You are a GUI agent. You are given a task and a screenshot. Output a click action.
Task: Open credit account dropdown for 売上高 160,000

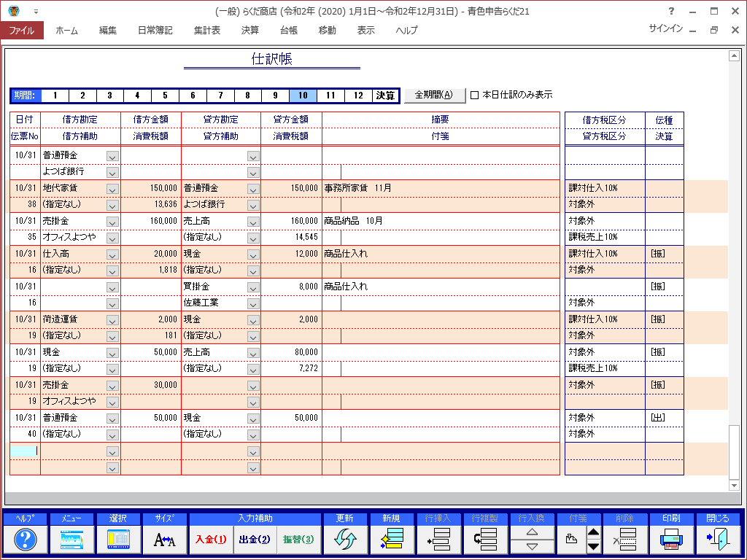coord(253,222)
